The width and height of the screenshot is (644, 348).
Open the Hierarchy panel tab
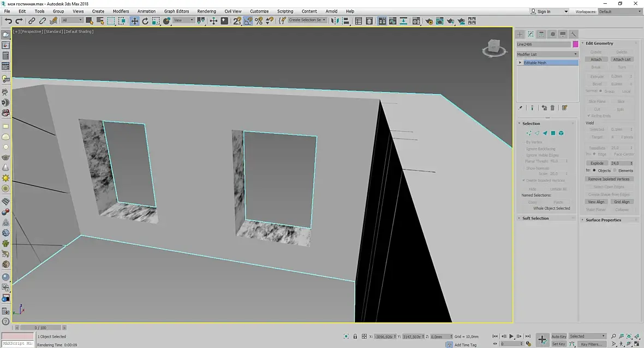point(541,34)
